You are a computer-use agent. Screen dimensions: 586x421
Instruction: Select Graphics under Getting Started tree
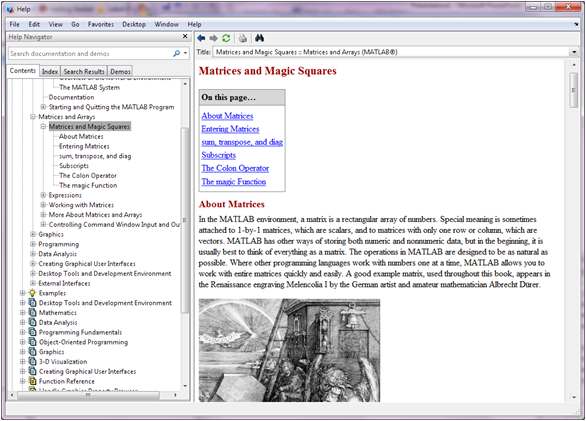click(x=51, y=234)
